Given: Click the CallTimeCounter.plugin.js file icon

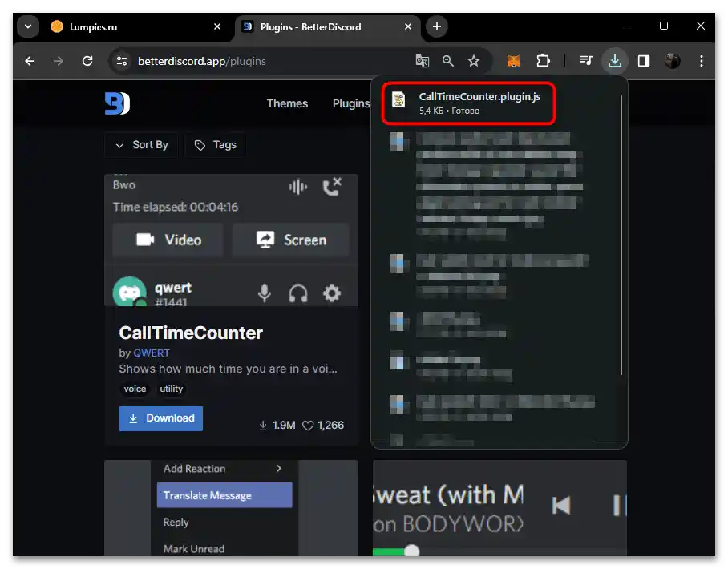Looking at the screenshot, I should (398, 99).
